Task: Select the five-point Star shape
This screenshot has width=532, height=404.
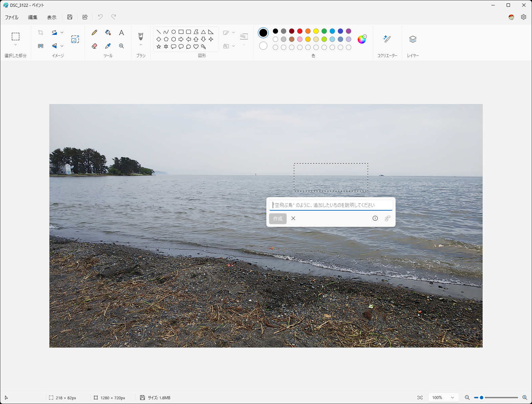Action: [159, 47]
